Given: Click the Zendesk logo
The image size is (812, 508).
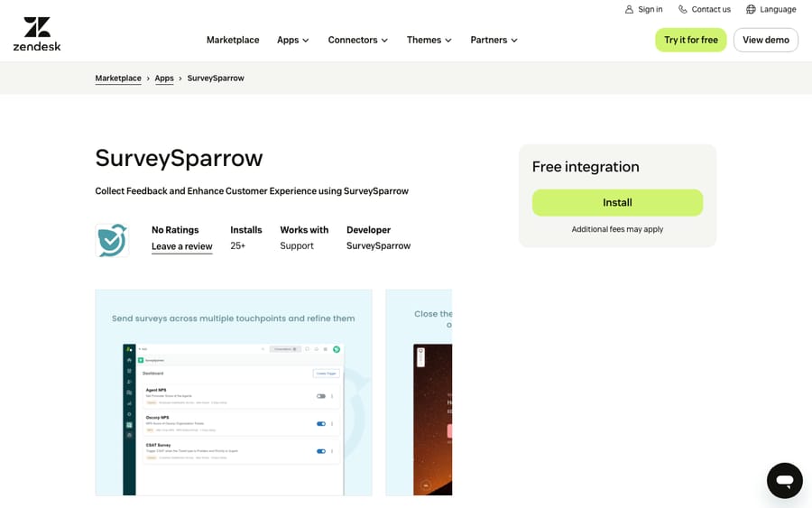Looking at the screenshot, I should click(x=37, y=34).
